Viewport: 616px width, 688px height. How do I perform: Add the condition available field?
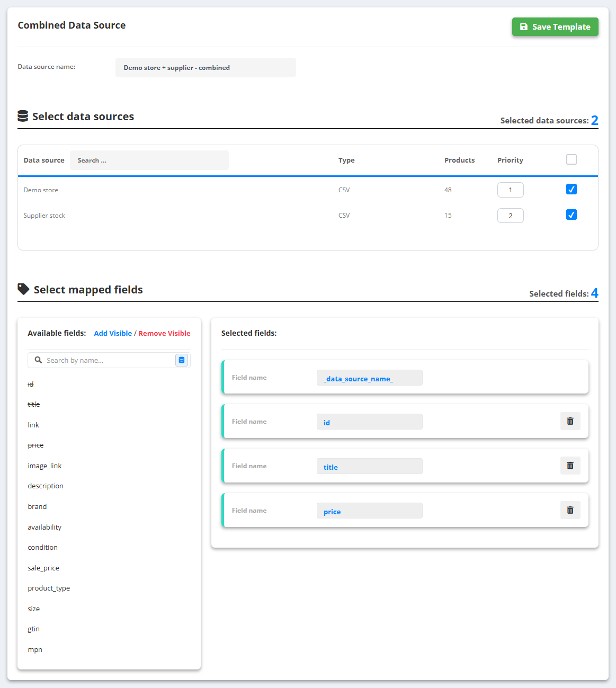tap(42, 547)
